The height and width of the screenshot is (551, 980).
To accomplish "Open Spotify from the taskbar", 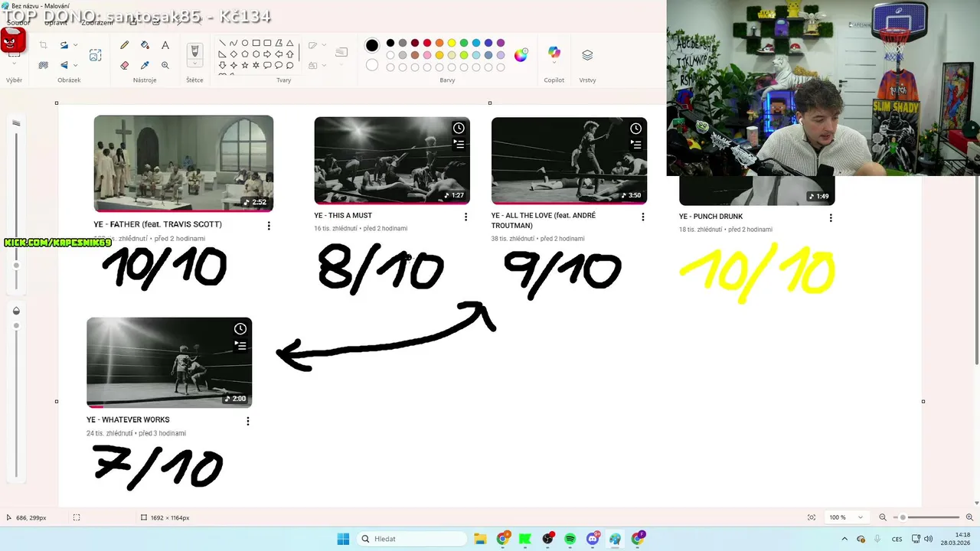I will [570, 539].
